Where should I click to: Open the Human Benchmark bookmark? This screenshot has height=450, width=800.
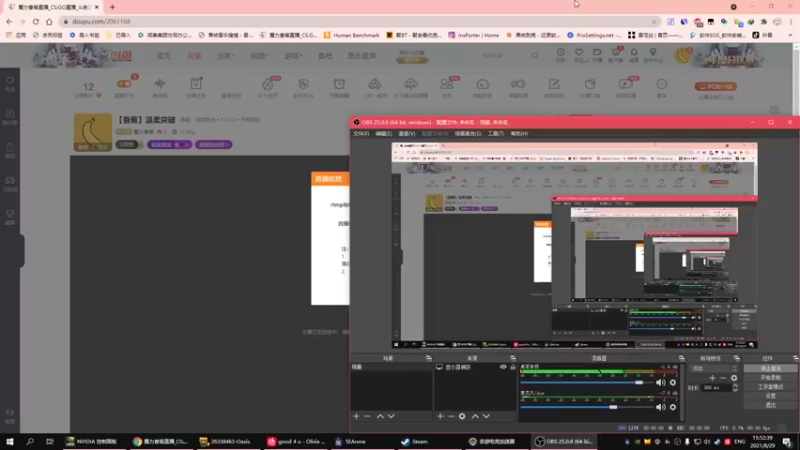pos(351,35)
